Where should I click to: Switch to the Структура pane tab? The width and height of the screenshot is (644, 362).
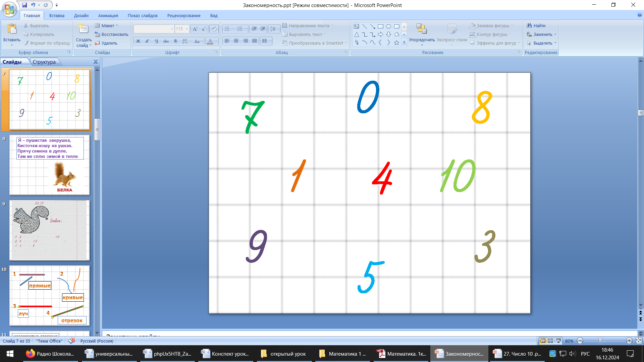pos(44,62)
